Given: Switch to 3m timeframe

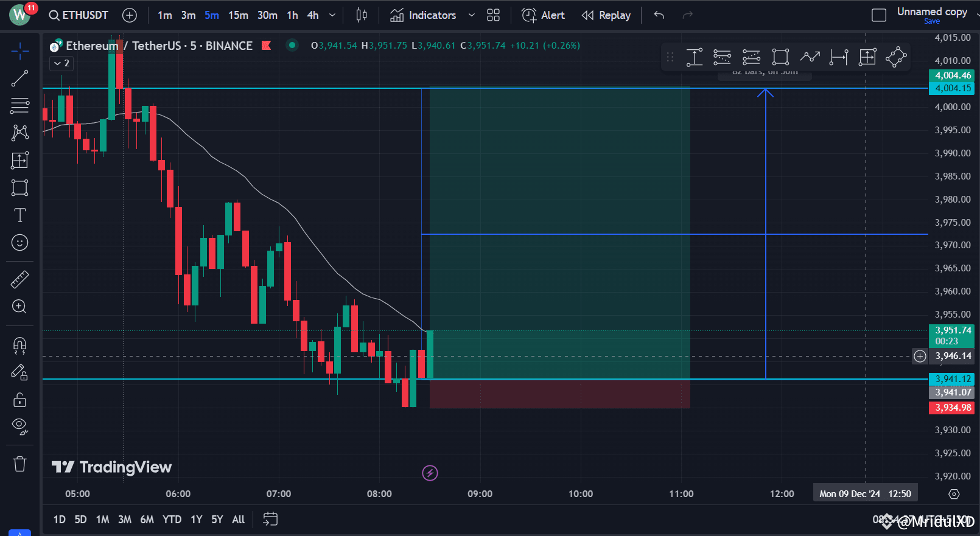Looking at the screenshot, I should (188, 15).
